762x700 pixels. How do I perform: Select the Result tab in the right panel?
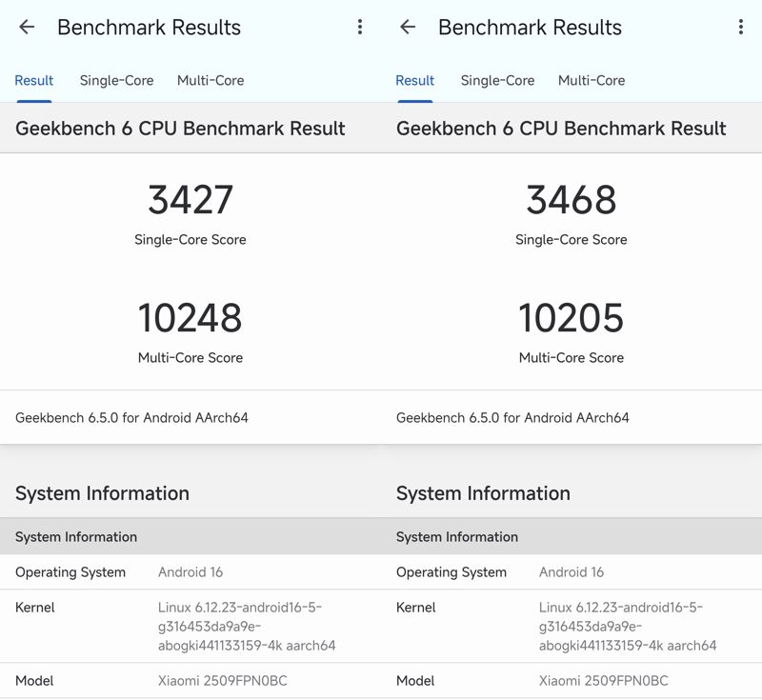click(415, 81)
